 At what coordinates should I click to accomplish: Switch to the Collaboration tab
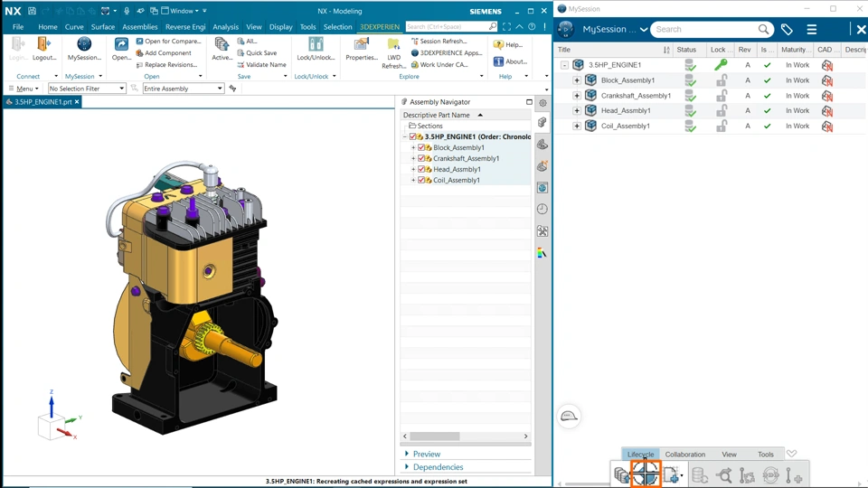684,455
